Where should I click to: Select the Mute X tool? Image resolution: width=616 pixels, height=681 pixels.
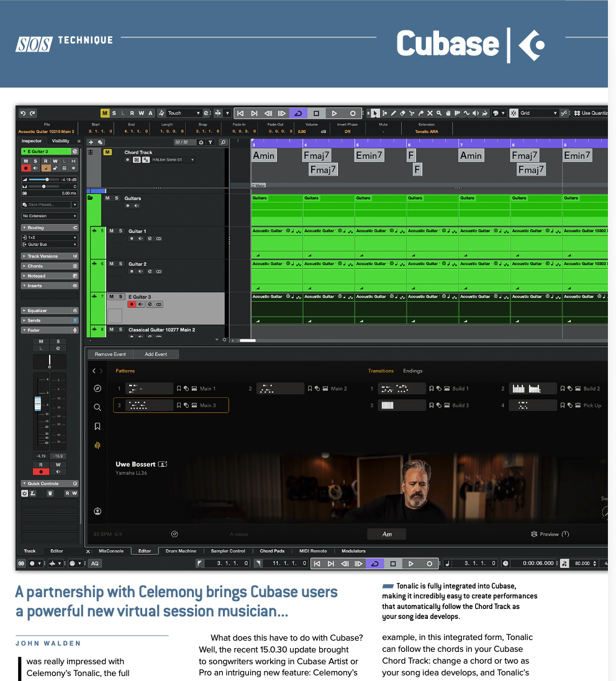click(430, 114)
